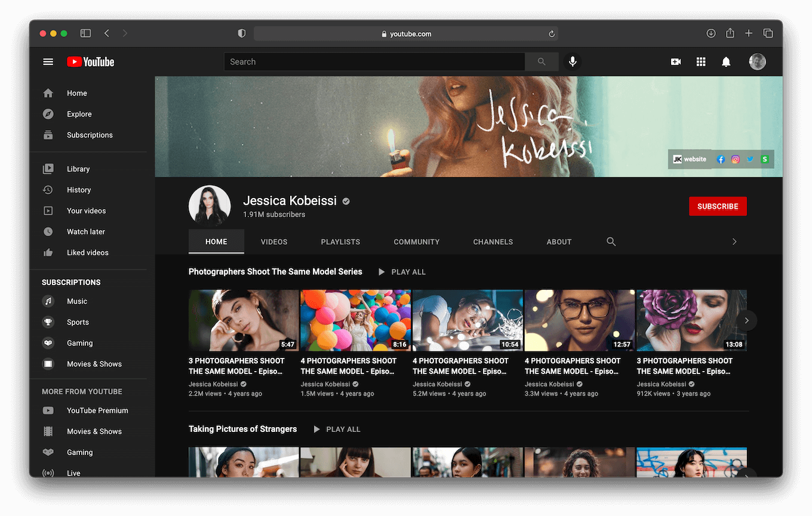Image resolution: width=812 pixels, height=516 pixels.
Task: Show the next videos in the Photographers series row
Action: click(x=746, y=320)
